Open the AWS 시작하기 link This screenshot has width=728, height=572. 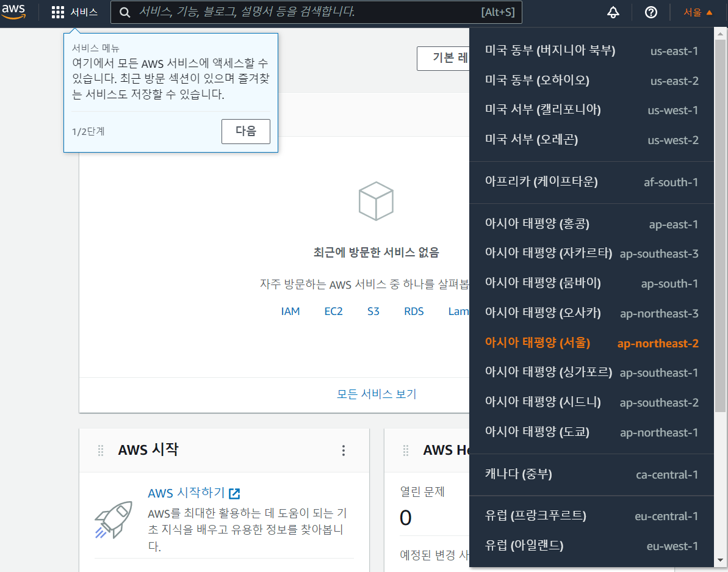pos(186,493)
